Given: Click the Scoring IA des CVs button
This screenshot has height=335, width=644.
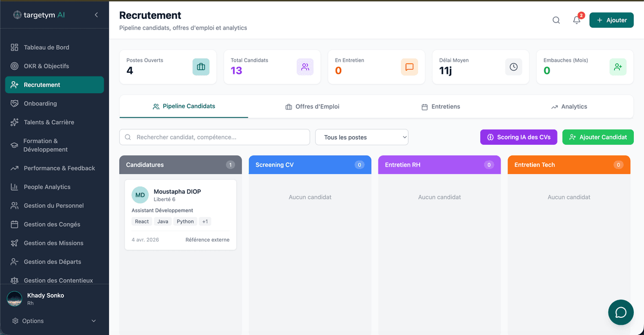Looking at the screenshot, I should 518,137.
